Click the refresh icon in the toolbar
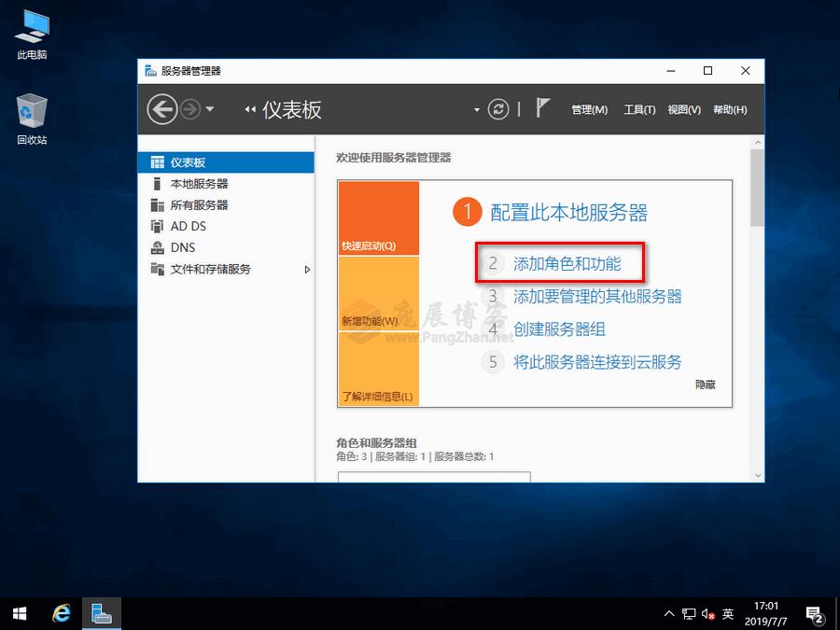Image resolution: width=840 pixels, height=630 pixels. [497, 109]
